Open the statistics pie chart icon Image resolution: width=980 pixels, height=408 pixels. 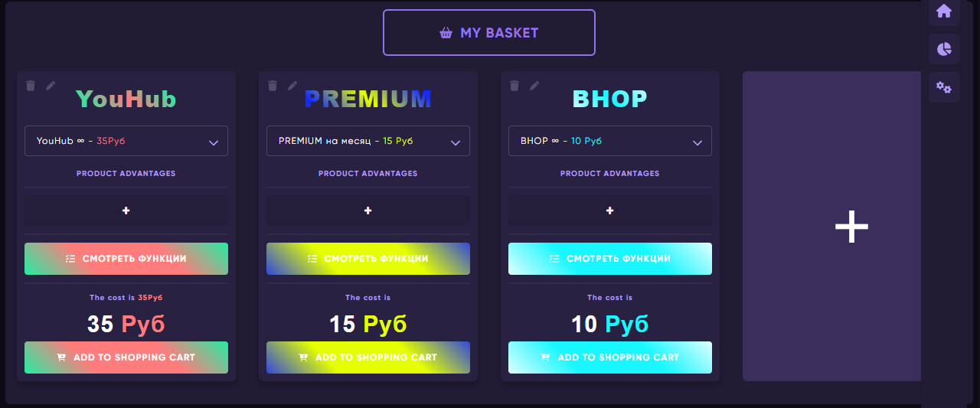944,49
